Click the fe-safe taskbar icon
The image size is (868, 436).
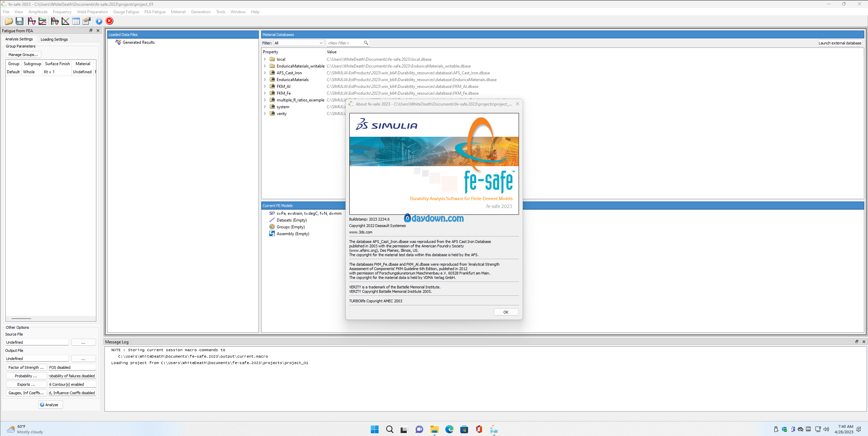tap(494, 429)
